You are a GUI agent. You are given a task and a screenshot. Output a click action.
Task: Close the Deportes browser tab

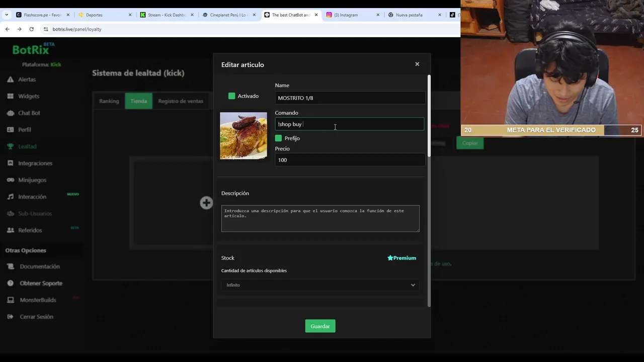[130, 15]
